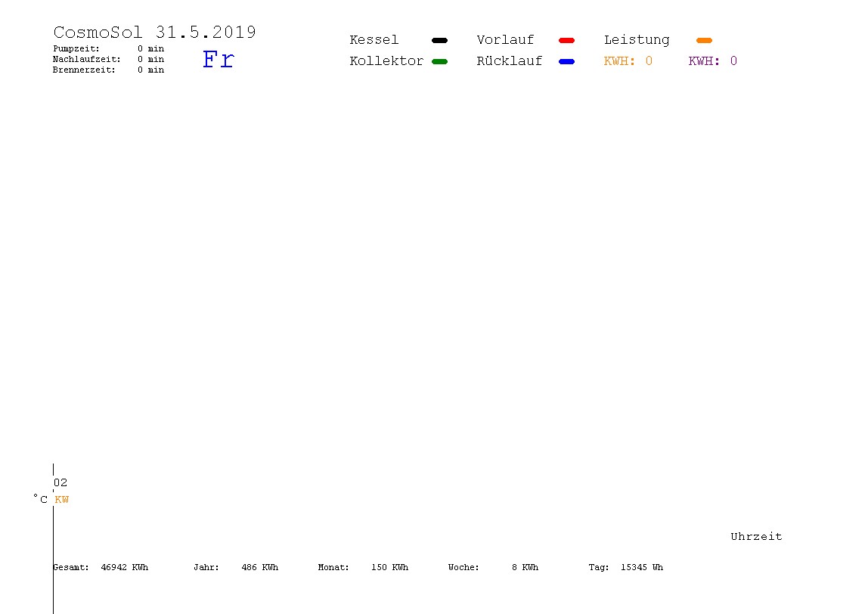The height and width of the screenshot is (614, 868).
Task: Click the Pumpzeit value
Action: click(x=150, y=48)
